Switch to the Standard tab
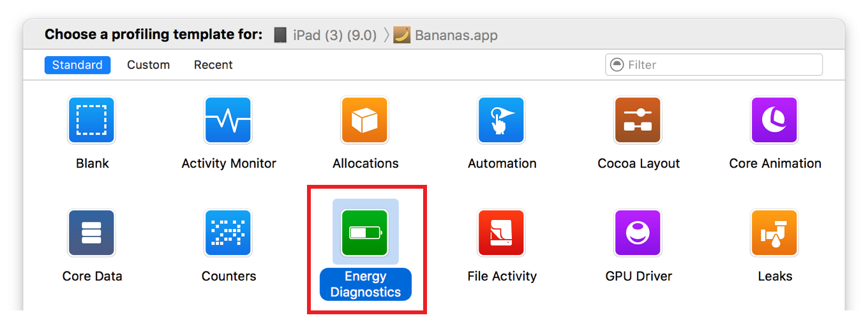The height and width of the screenshot is (320, 868). coord(77,65)
